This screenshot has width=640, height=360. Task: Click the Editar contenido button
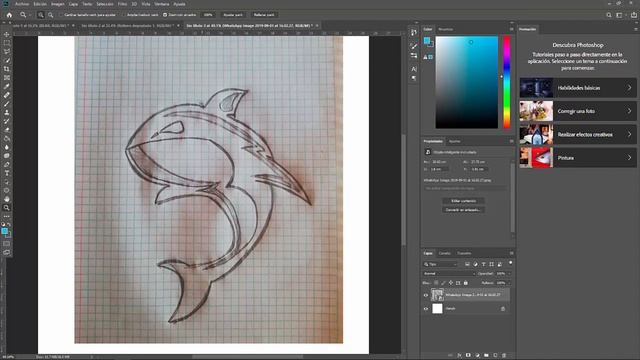point(463,201)
